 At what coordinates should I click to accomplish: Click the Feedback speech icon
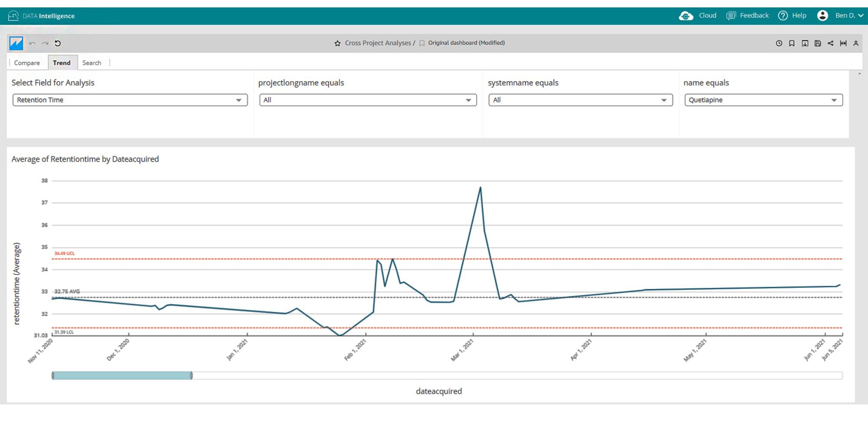click(x=731, y=16)
